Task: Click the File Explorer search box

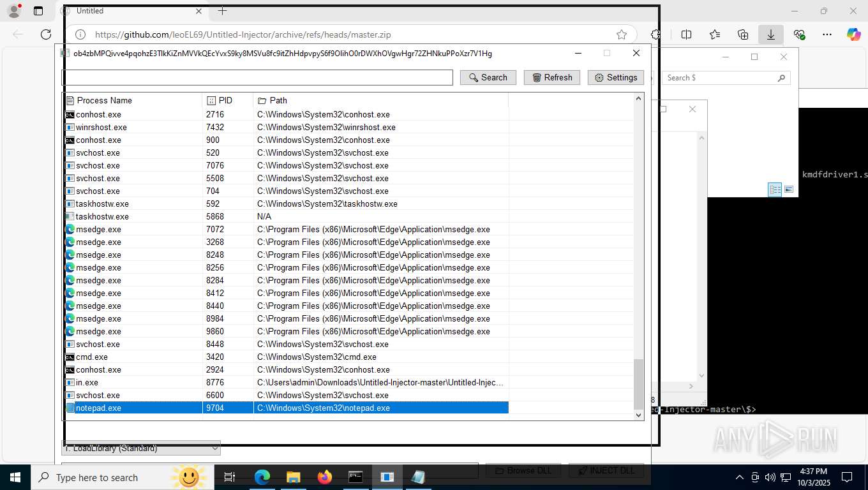Action: [x=726, y=78]
